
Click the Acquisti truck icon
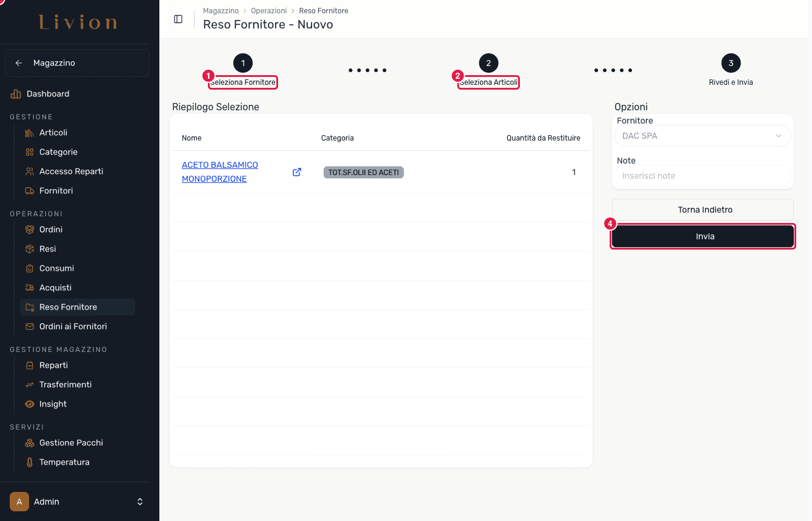coord(30,288)
